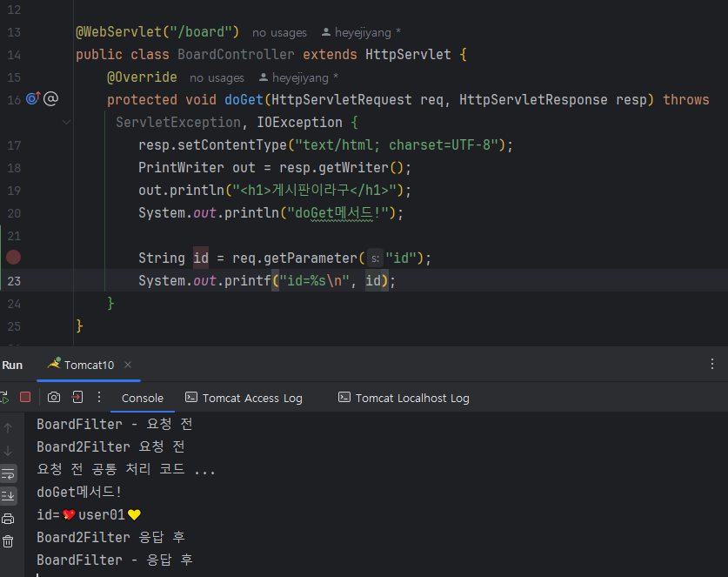Click the 's:' parameter hint in getParameter

[375, 258]
